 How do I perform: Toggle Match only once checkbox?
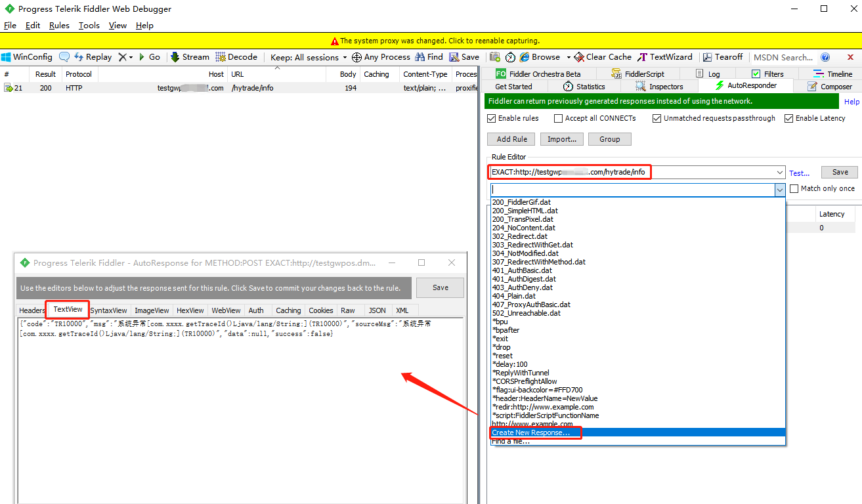point(794,188)
